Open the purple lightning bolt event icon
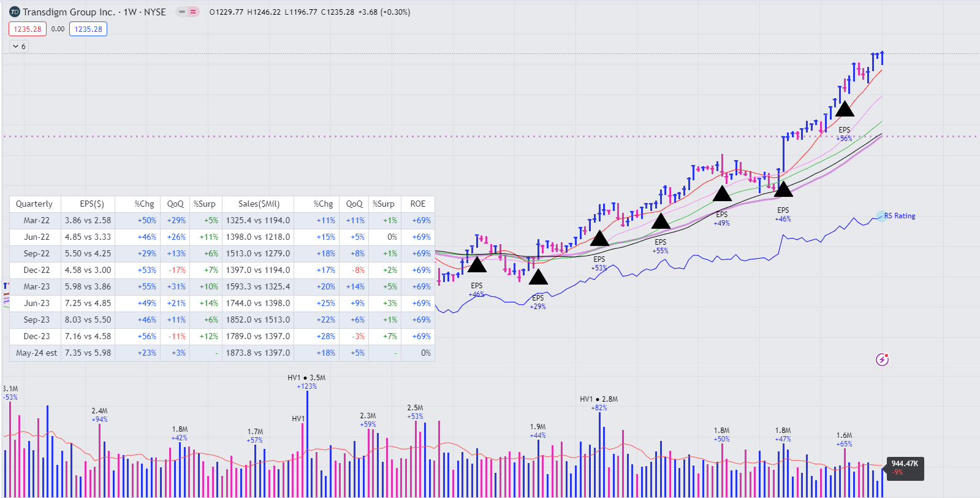This screenshot has height=498, width=980. pos(882,359)
